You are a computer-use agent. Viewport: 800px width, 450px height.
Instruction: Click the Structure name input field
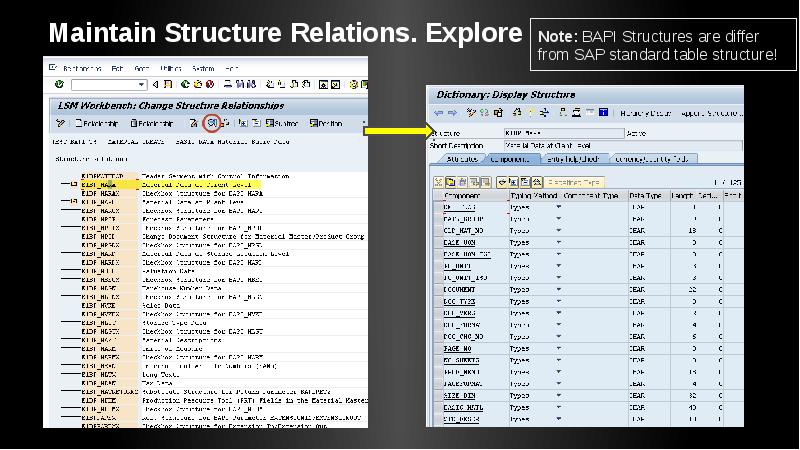[x=564, y=133]
